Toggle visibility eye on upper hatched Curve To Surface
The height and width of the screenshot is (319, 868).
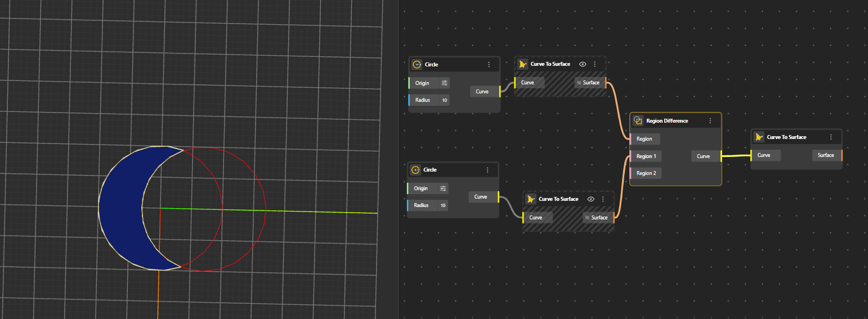tap(583, 64)
